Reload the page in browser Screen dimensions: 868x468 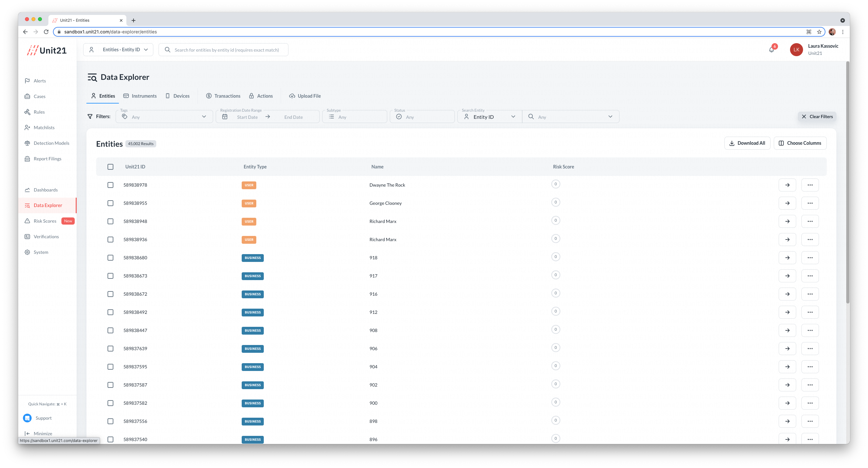click(x=46, y=32)
